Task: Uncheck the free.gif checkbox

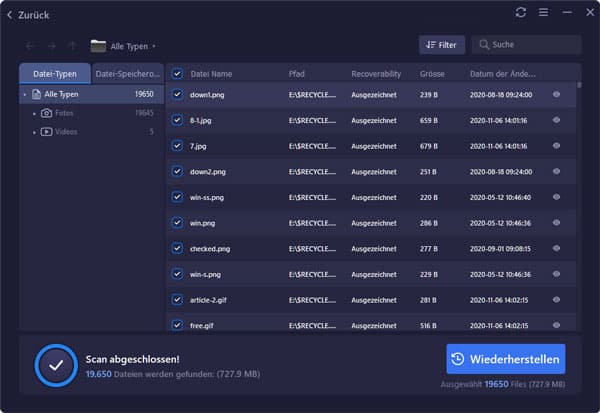Action: (x=177, y=325)
